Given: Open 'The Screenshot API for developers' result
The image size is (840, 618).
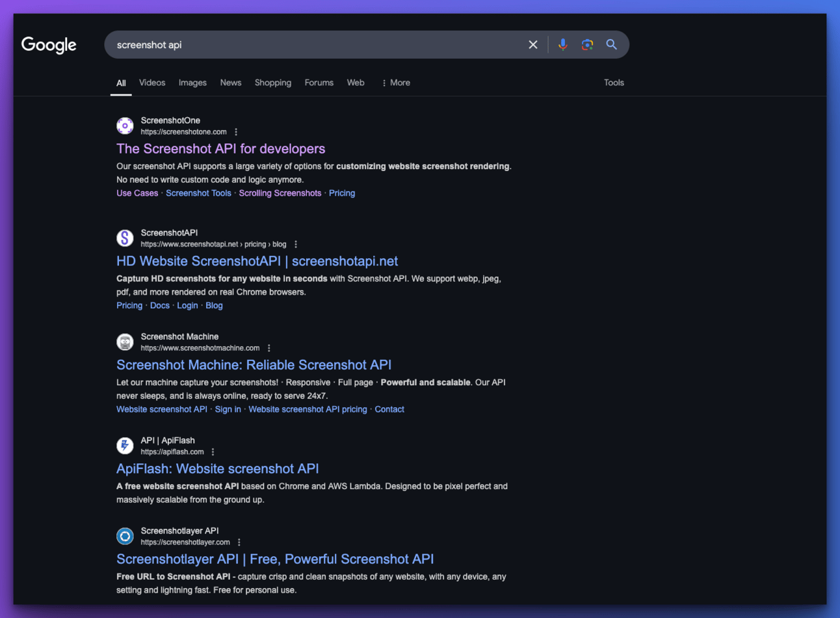Looking at the screenshot, I should [221, 149].
